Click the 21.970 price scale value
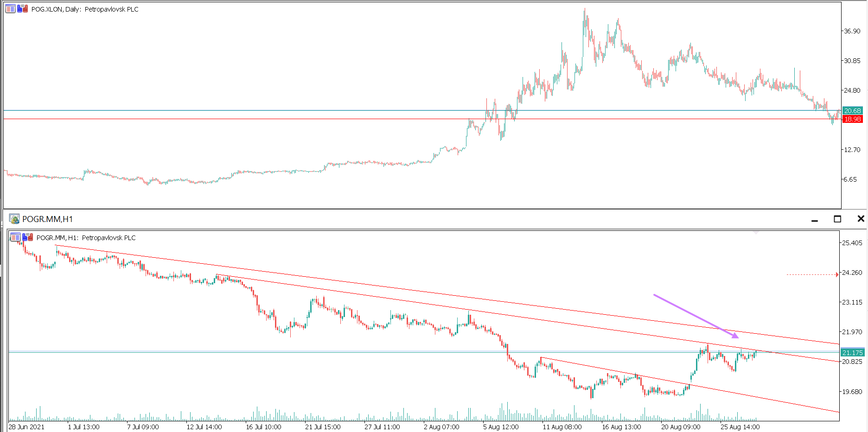The height and width of the screenshot is (432, 868). (852, 332)
